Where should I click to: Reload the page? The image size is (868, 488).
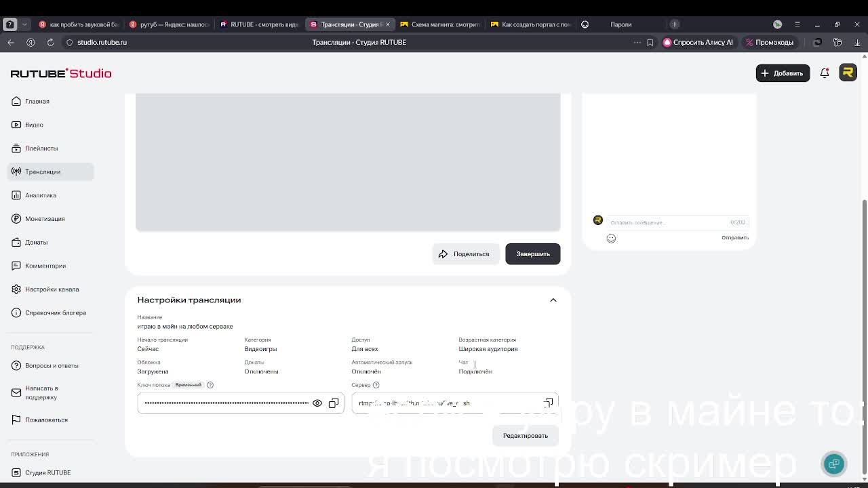[x=50, y=42]
